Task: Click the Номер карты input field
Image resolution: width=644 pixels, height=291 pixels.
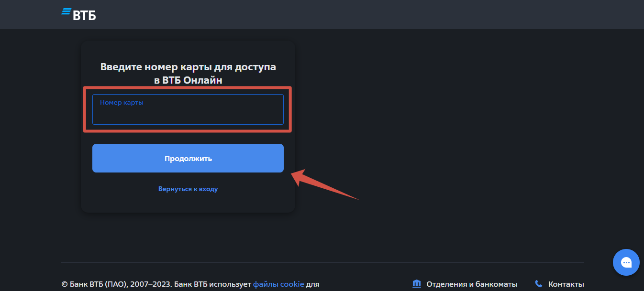Action: (188, 109)
